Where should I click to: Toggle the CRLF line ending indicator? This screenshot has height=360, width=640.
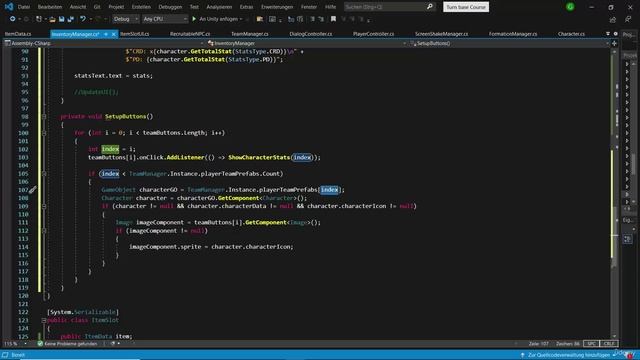click(x=609, y=344)
